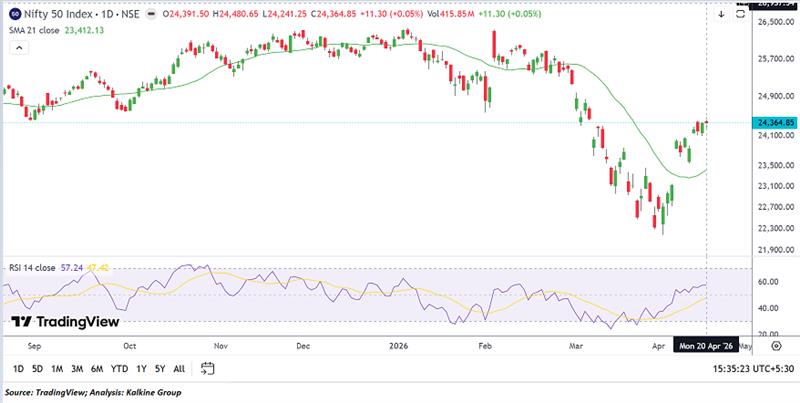Click the 24,900.00 price axis label
Viewport: 800px width, 403px height.
(x=775, y=96)
